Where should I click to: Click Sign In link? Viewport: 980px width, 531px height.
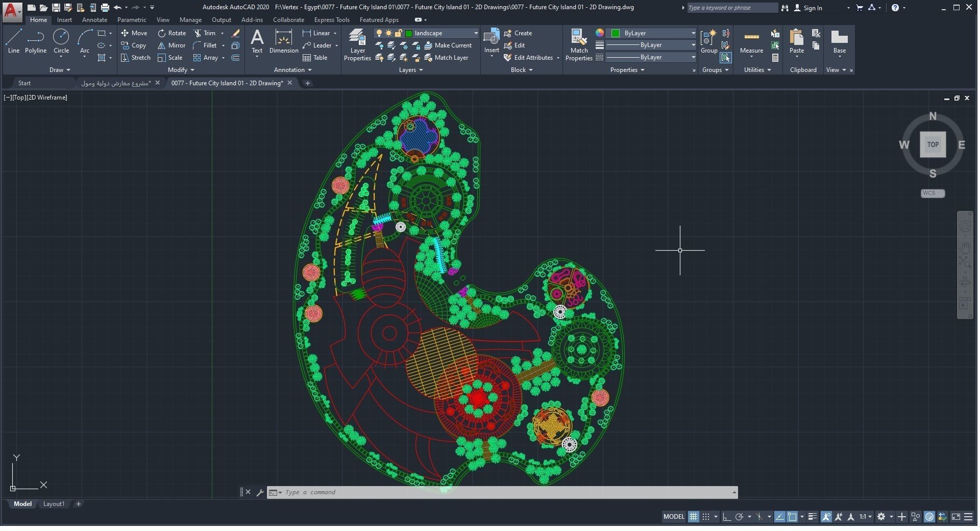click(808, 8)
